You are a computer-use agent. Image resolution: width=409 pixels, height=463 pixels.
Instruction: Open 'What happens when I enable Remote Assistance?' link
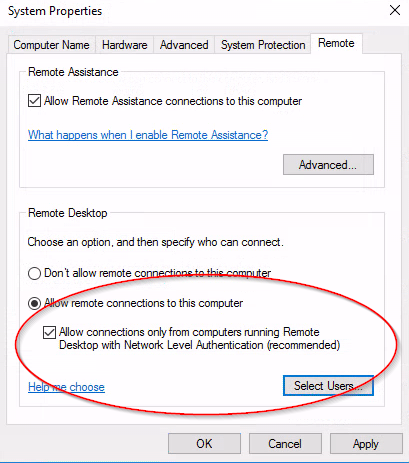point(148,135)
